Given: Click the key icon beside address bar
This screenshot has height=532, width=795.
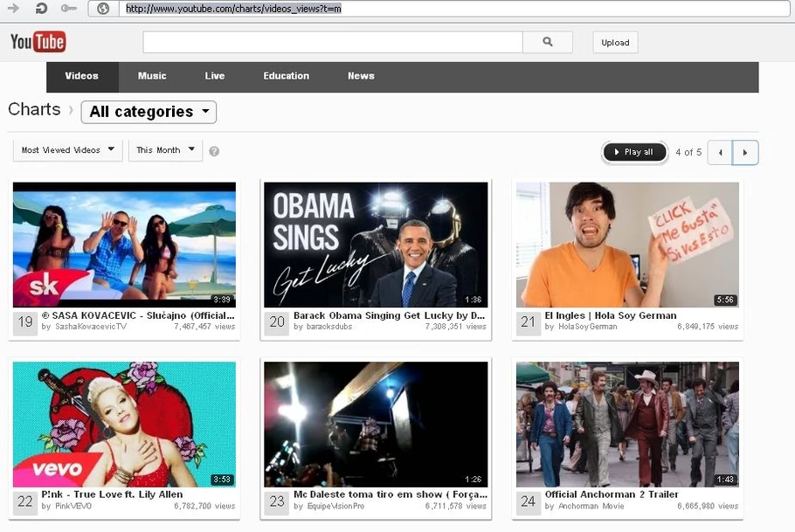Looking at the screenshot, I should tap(69, 9).
